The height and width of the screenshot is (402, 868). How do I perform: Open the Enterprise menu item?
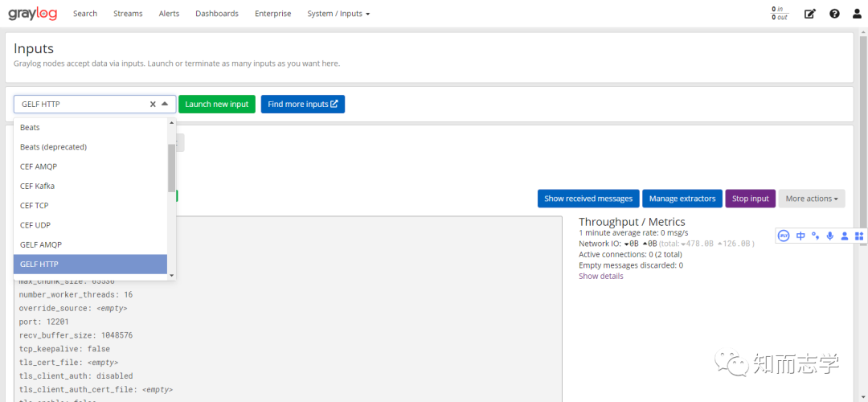click(x=273, y=14)
